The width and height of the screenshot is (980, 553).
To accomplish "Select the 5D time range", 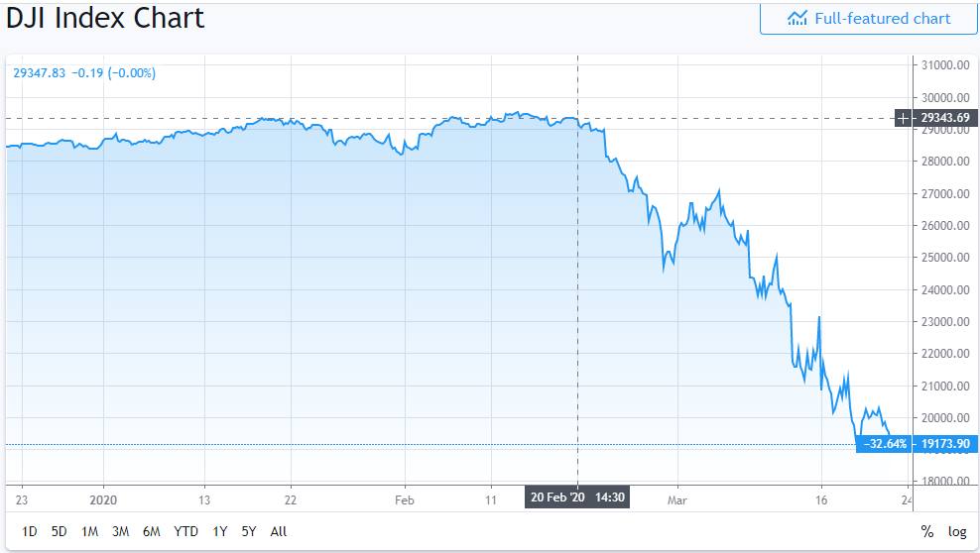I will (x=59, y=531).
